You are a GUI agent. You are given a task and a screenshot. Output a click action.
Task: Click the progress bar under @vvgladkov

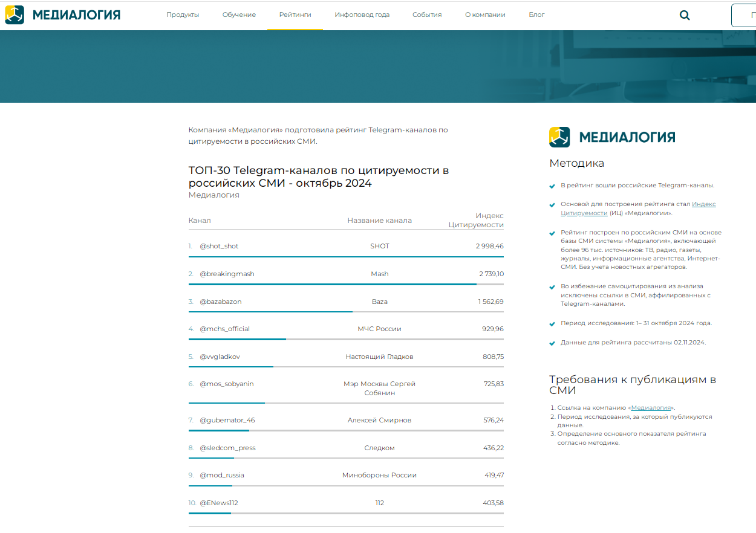(x=231, y=367)
